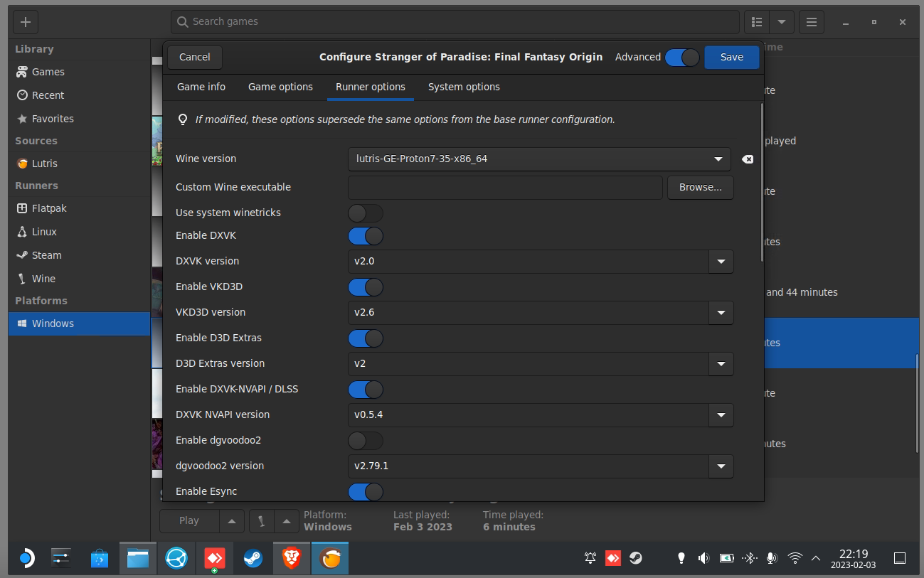Expand the DXVK version dropdown arrow
924x578 pixels.
tap(721, 262)
